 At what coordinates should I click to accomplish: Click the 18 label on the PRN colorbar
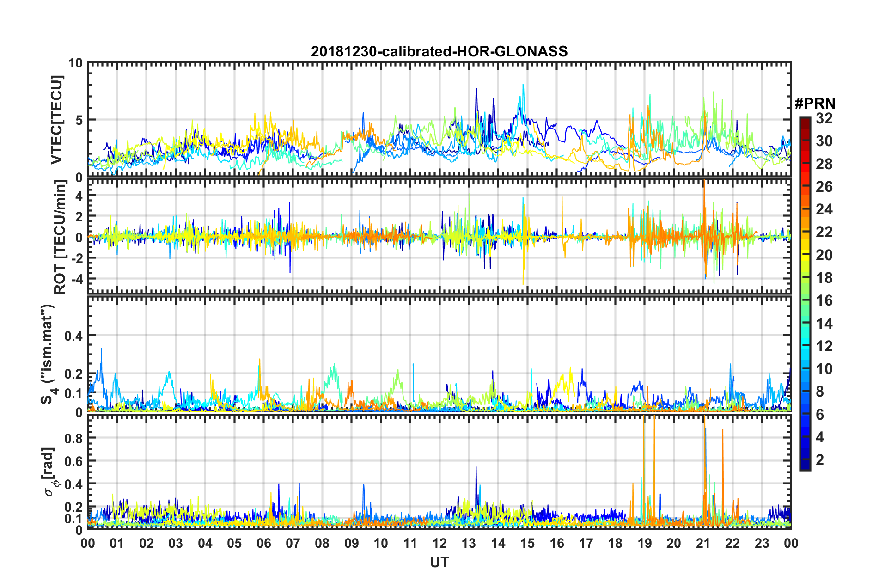tap(824, 278)
